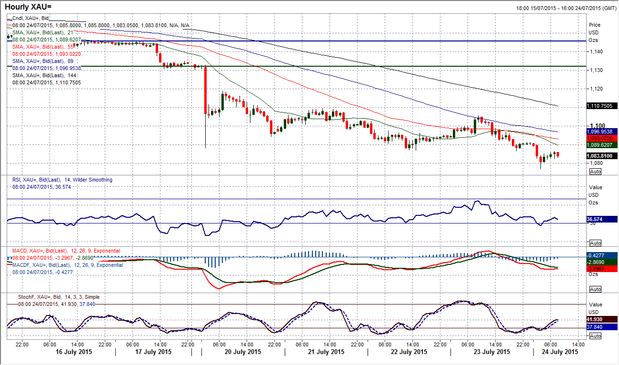Click the 20 July 2015 date label
The image size is (619, 365).
click(243, 352)
